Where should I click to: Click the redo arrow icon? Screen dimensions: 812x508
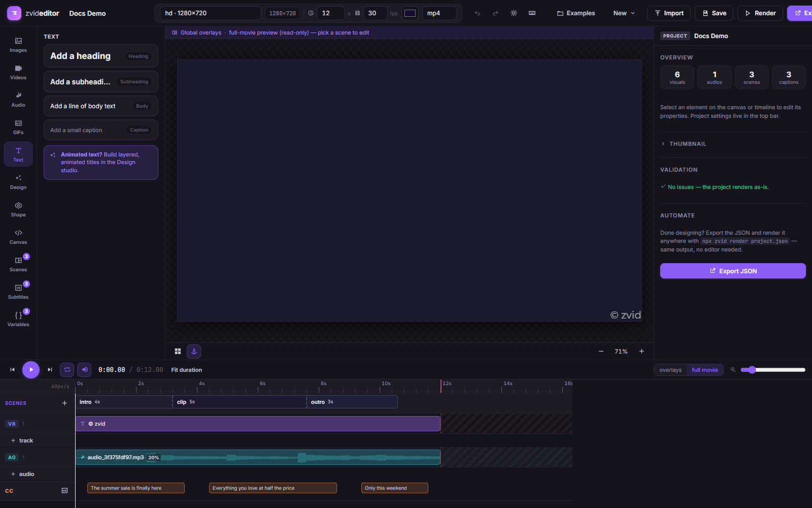495,13
